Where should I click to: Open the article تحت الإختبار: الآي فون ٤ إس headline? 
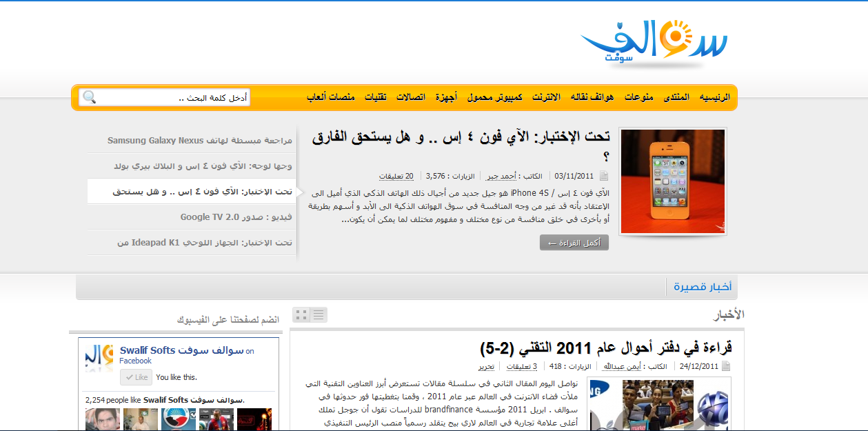[460, 146]
